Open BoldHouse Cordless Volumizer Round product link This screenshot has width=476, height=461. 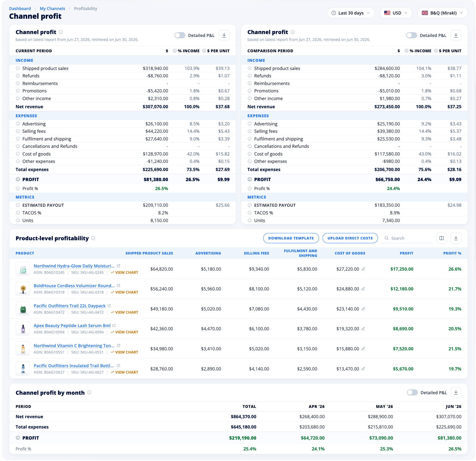(x=74, y=286)
